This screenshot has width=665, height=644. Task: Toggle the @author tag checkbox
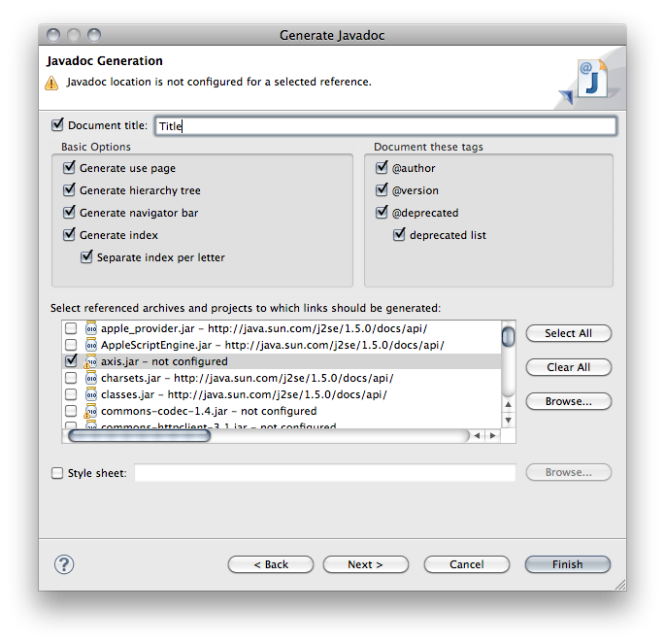(x=382, y=167)
